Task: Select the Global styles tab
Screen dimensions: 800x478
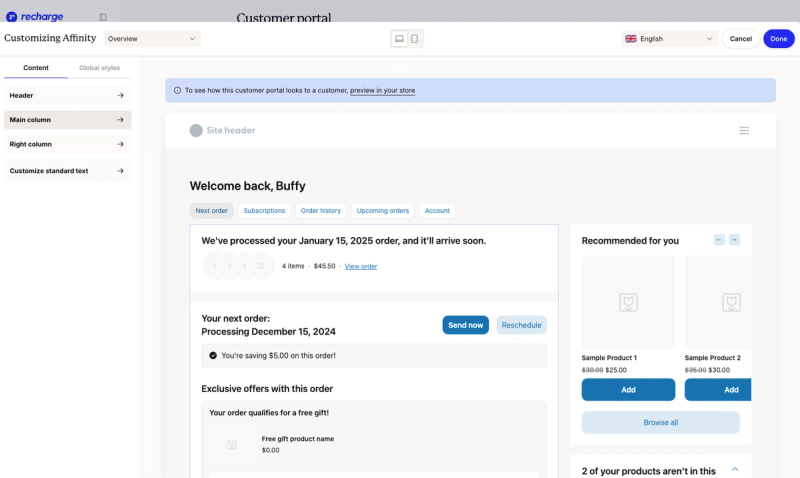Action: (x=99, y=68)
